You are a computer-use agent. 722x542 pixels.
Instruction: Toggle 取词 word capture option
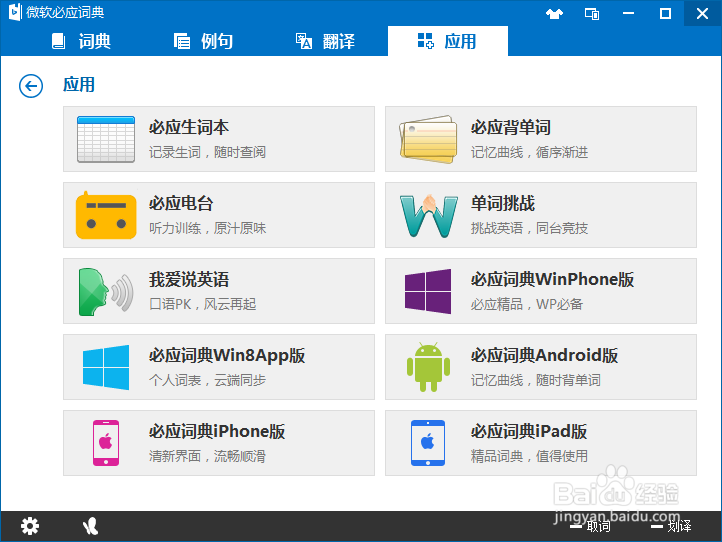tap(590, 526)
